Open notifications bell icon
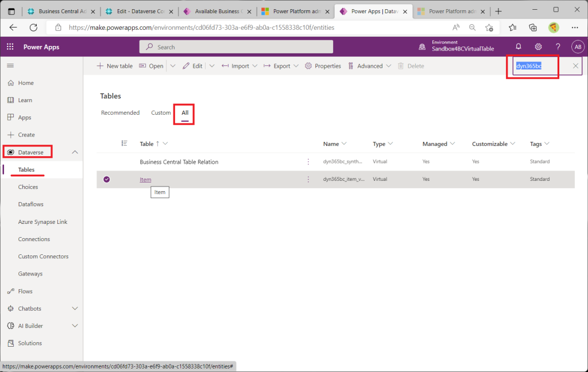The height and width of the screenshot is (372, 588). pyautogui.click(x=519, y=46)
